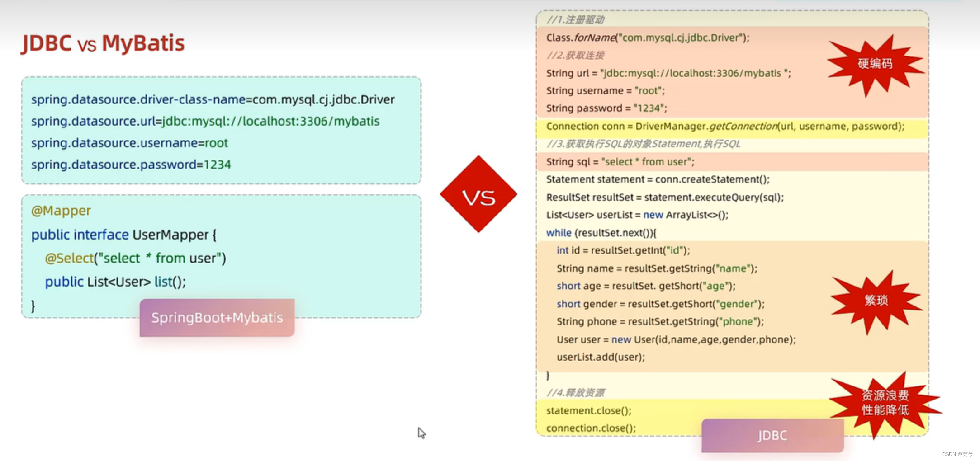
Task: Click the new ArrayList<>() line
Action: pyautogui.click(x=637, y=215)
